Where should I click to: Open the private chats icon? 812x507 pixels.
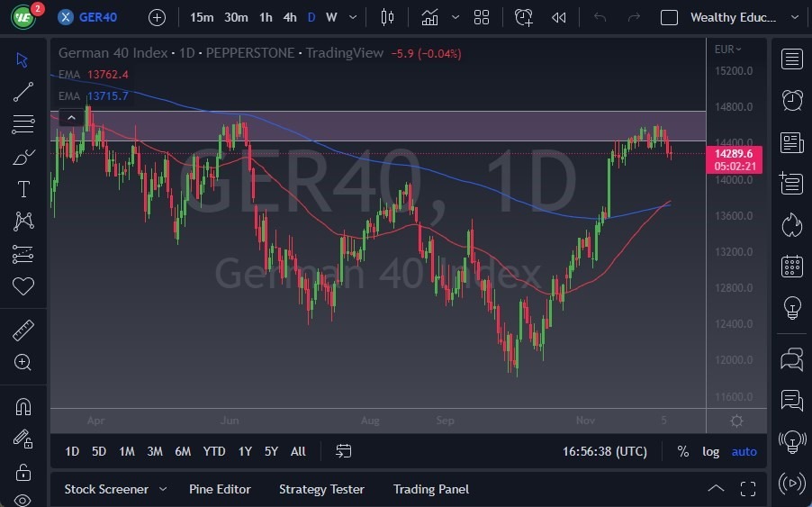click(x=792, y=401)
